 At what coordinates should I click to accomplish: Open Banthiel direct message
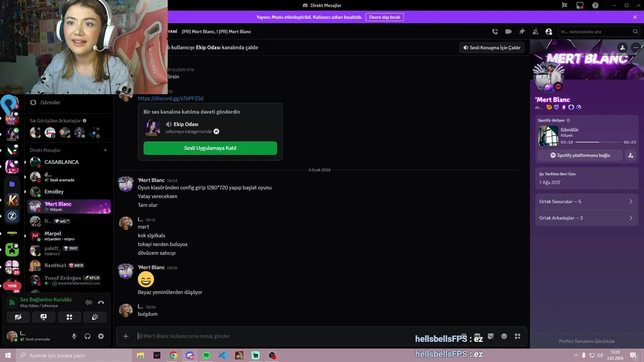69,265
